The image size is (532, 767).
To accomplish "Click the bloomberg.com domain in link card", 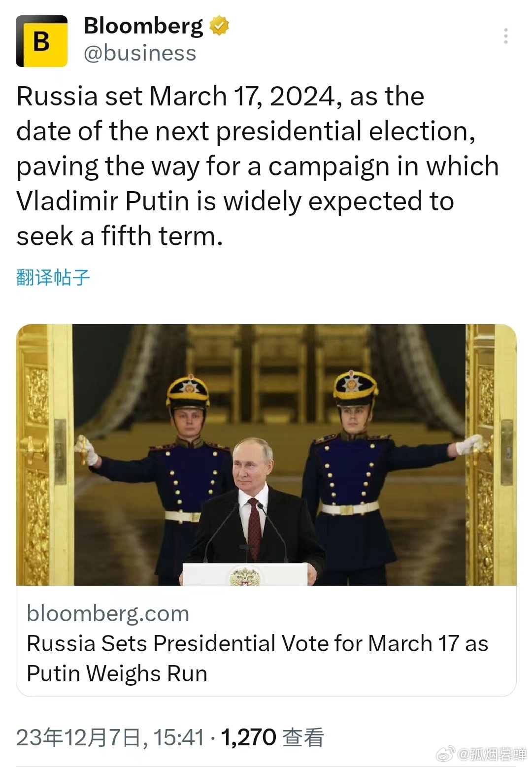I will click(108, 614).
